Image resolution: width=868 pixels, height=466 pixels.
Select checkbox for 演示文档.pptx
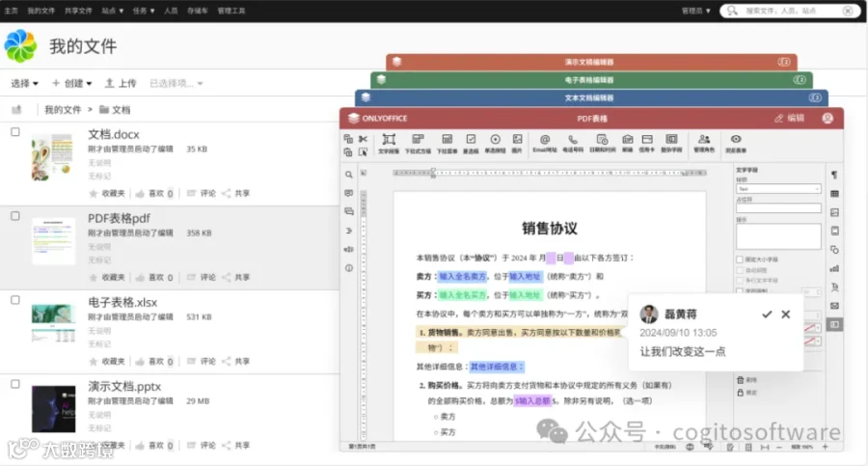15,384
